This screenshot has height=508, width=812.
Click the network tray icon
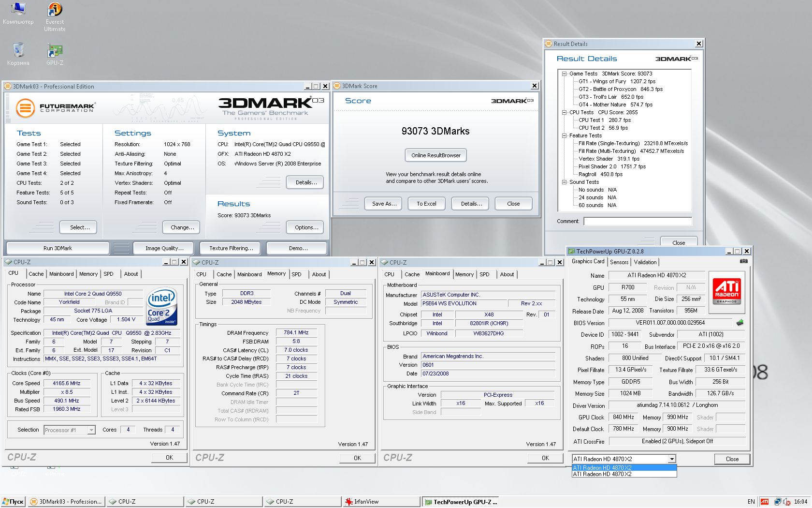[778, 502]
